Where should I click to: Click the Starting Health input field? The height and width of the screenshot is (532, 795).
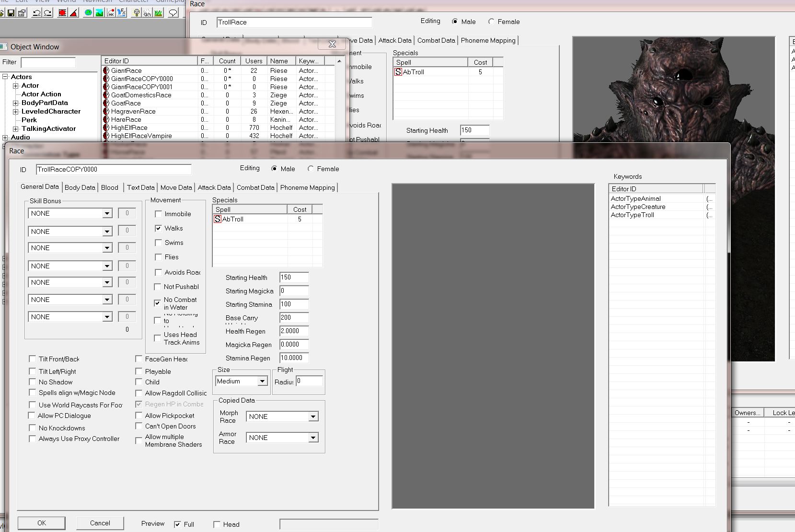tap(294, 278)
